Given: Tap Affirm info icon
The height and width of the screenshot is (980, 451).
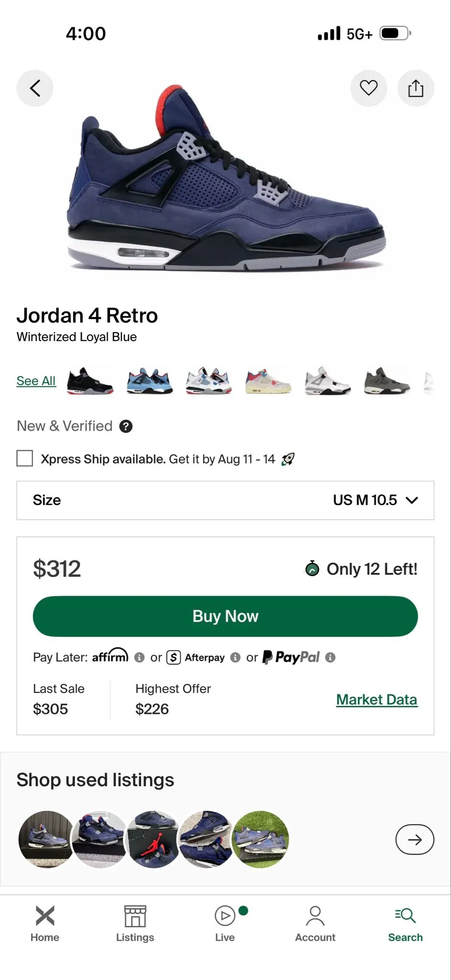Looking at the screenshot, I should [139, 657].
